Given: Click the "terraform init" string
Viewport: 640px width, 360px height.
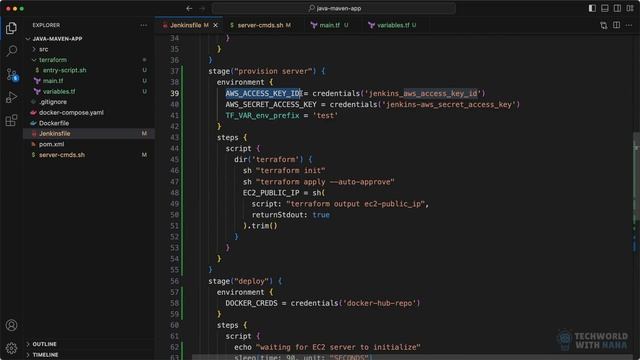Looking at the screenshot, I should (x=290, y=171).
